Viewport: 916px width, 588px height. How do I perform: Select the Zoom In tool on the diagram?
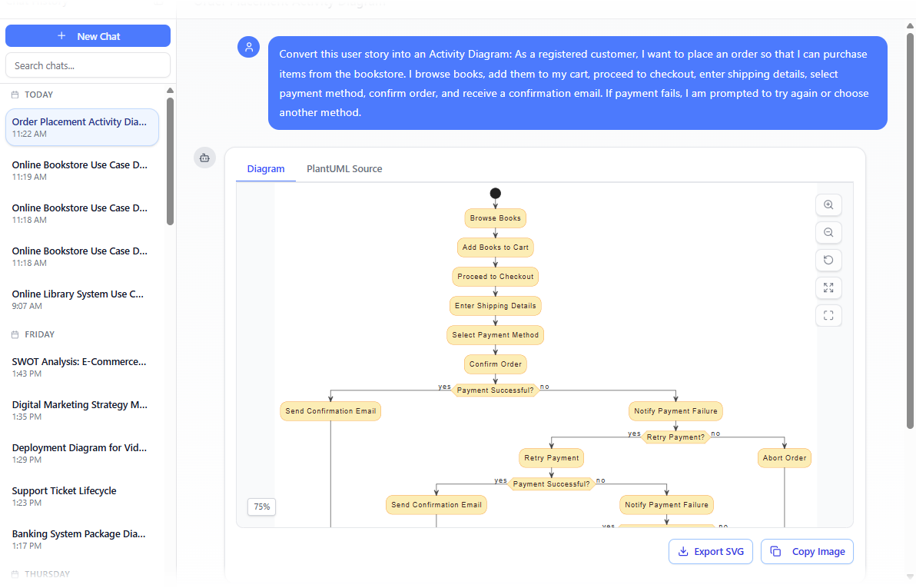[828, 204]
